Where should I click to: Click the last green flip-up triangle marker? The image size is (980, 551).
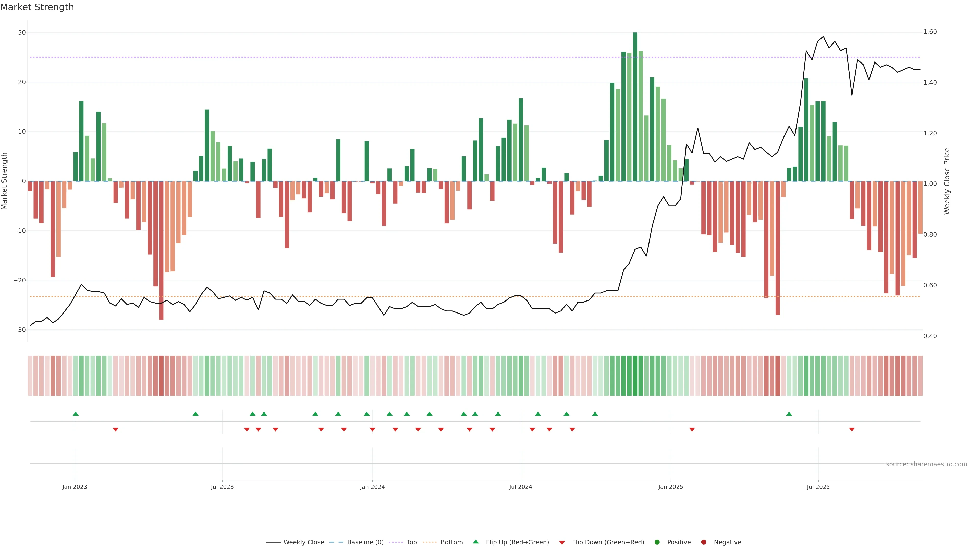tap(789, 414)
